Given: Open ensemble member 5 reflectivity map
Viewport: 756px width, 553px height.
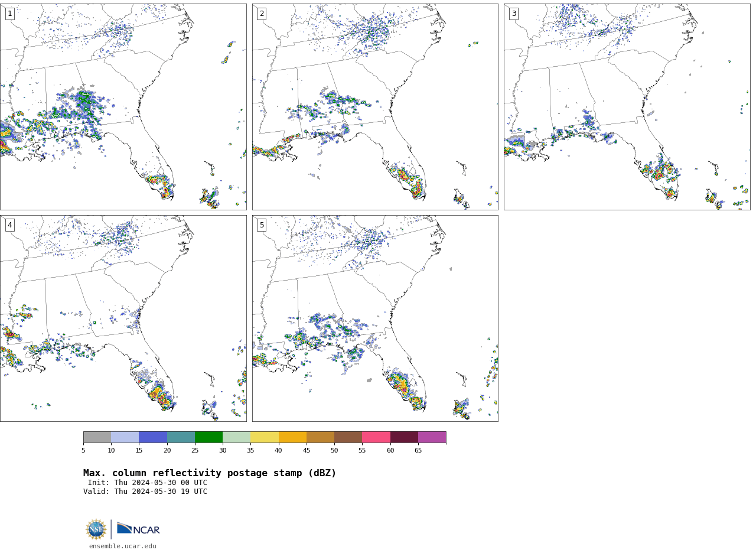Looking at the screenshot, I should click(375, 318).
